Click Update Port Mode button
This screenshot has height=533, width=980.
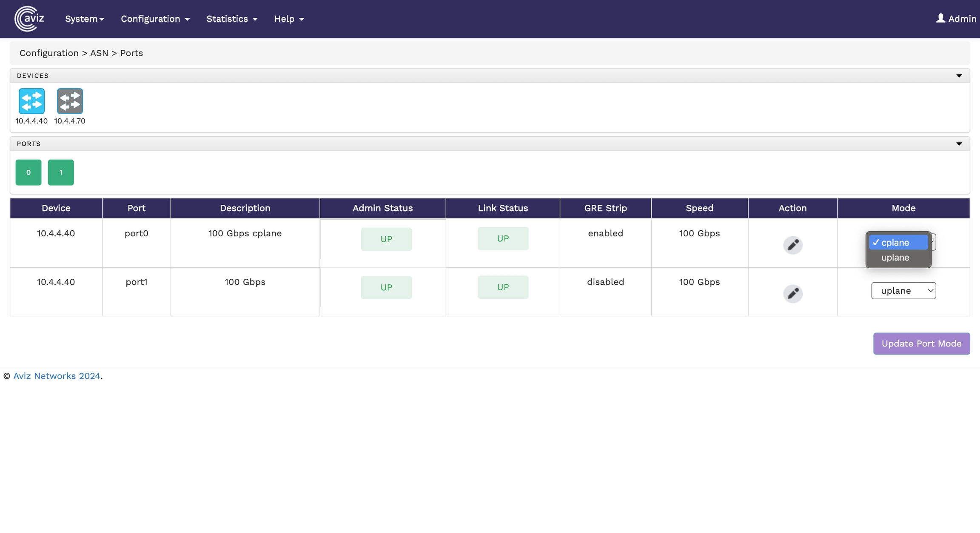pyautogui.click(x=921, y=344)
